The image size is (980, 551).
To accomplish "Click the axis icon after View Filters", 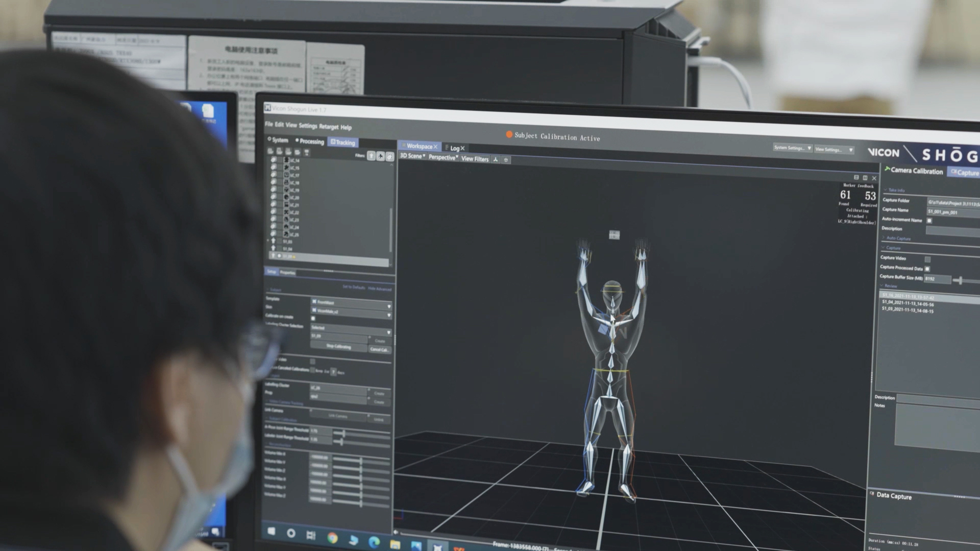I will tap(495, 159).
